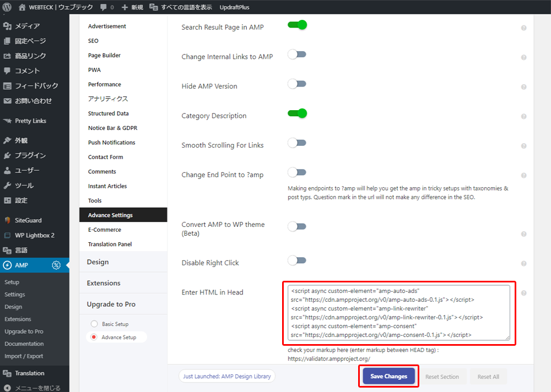
Task: Enable Smooth Scrolling For Links
Action: [298, 143]
